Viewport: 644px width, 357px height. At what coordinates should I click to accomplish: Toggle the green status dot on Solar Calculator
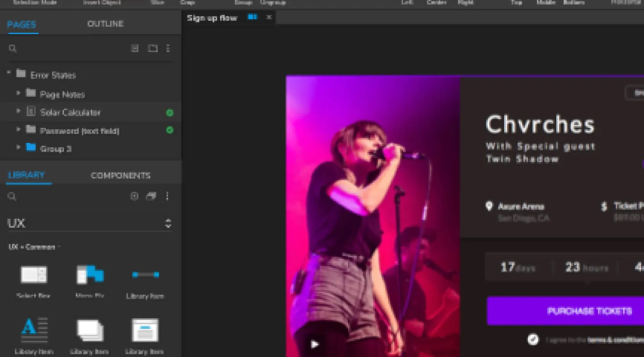[170, 113]
